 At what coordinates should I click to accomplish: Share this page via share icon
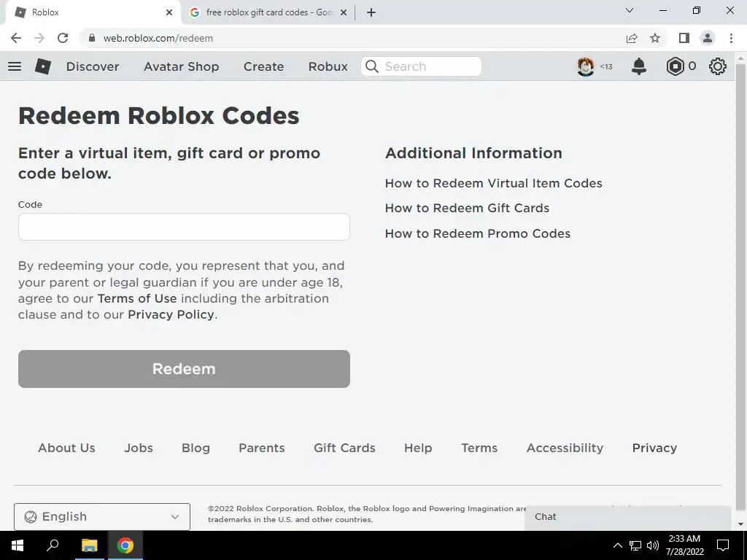[632, 38]
